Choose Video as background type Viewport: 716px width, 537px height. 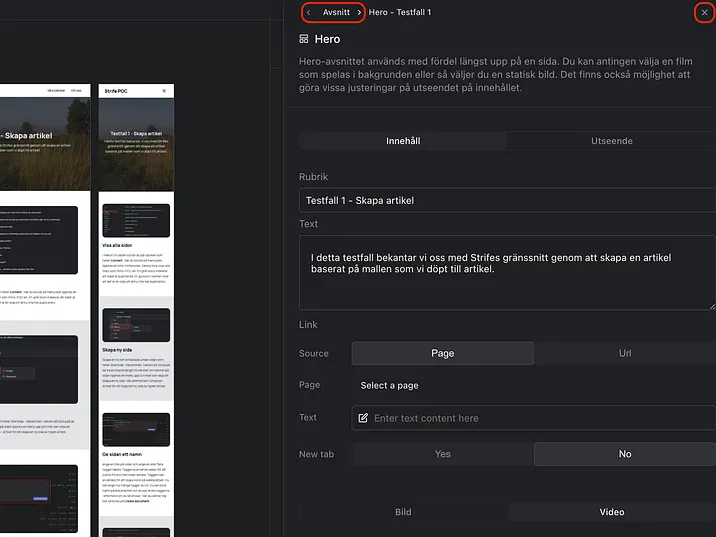(611, 512)
